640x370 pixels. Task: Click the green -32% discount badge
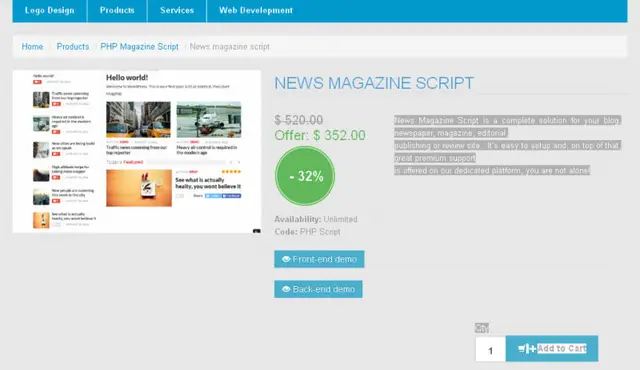click(305, 176)
